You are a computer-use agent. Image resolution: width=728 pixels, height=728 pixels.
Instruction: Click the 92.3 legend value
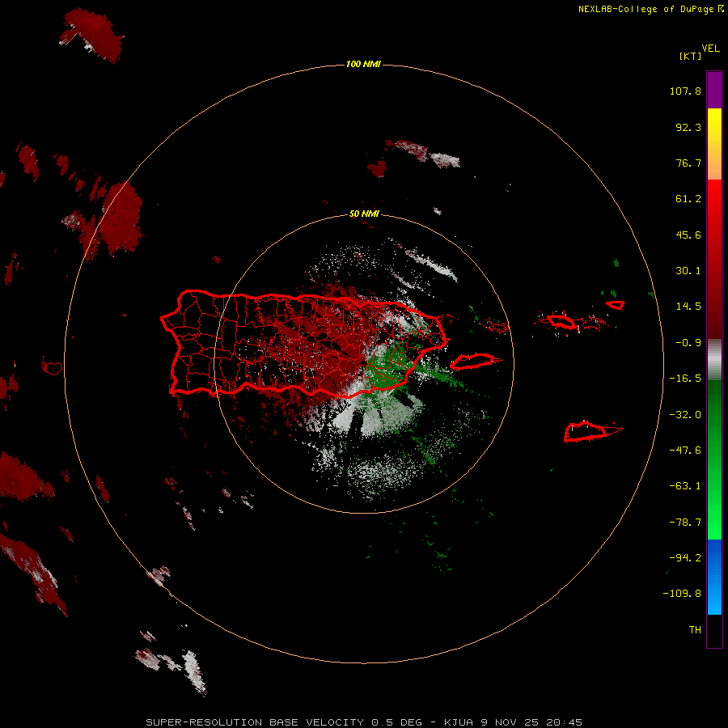coord(688,127)
